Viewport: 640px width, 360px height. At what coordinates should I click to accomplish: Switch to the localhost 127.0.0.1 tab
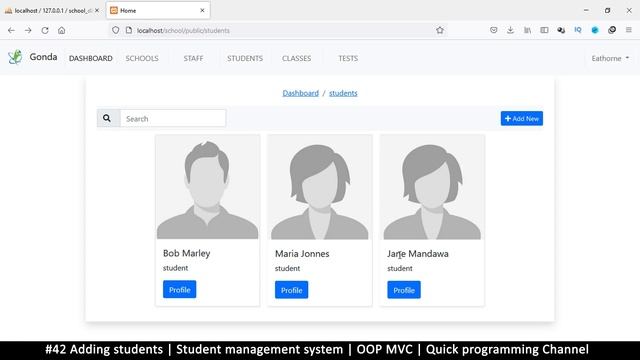52,11
